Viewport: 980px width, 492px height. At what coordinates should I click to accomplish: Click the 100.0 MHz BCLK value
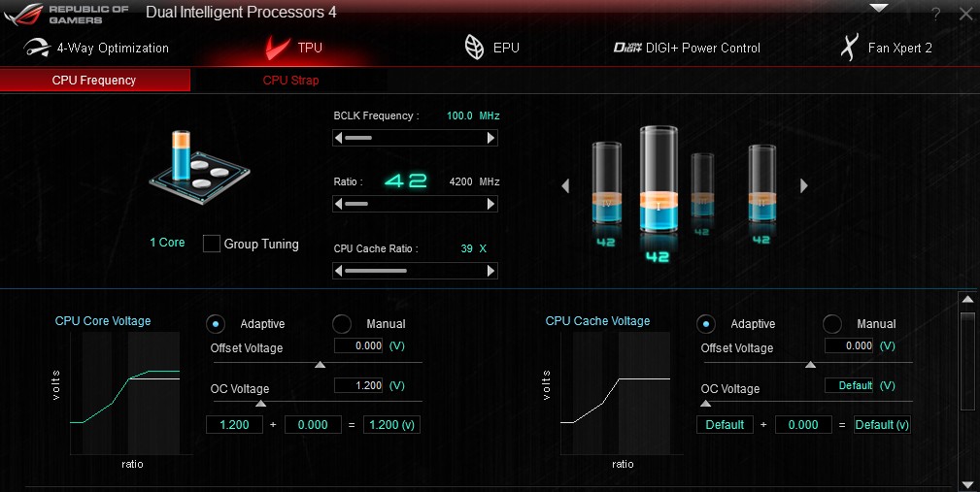473,115
